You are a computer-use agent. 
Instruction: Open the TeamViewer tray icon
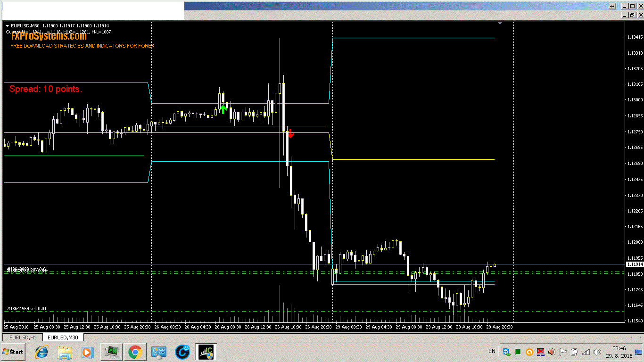tap(507, 352)
